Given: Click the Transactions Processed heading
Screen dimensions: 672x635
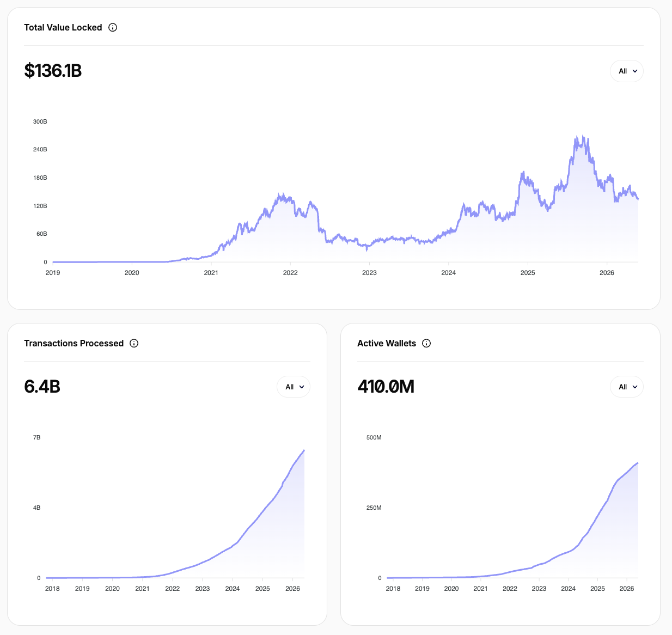Looking at the screenshot, I should tap(74, 343).
